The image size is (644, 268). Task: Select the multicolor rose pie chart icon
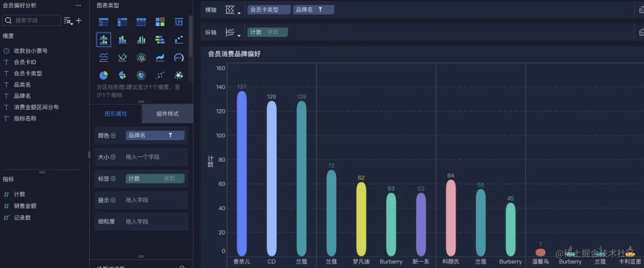click(123, 75)
